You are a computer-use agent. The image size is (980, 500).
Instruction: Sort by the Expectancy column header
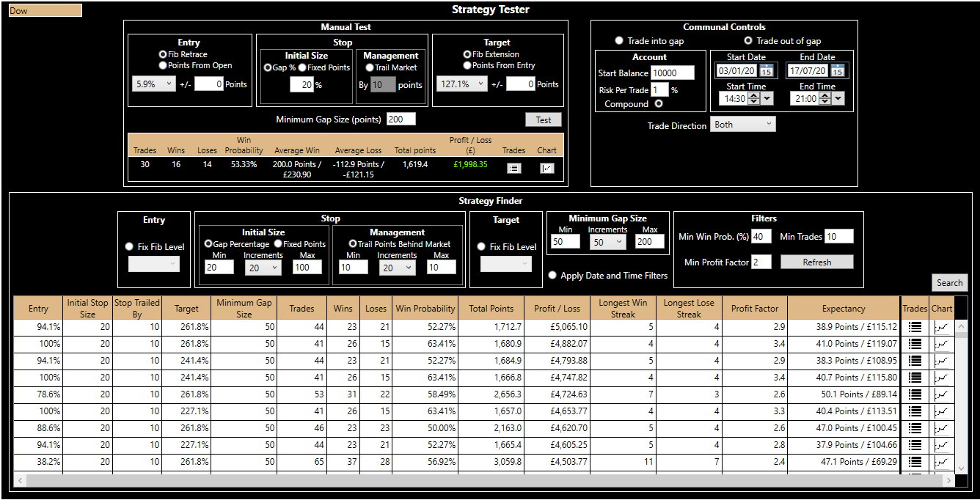click(844, 309)
